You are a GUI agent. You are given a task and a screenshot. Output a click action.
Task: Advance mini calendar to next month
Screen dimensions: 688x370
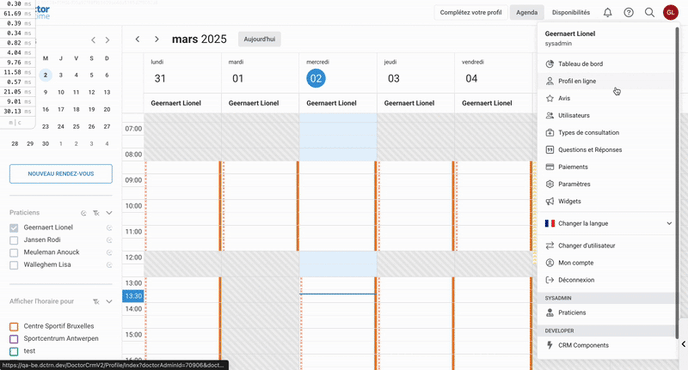pyautogui.click(x=107, y=40)
